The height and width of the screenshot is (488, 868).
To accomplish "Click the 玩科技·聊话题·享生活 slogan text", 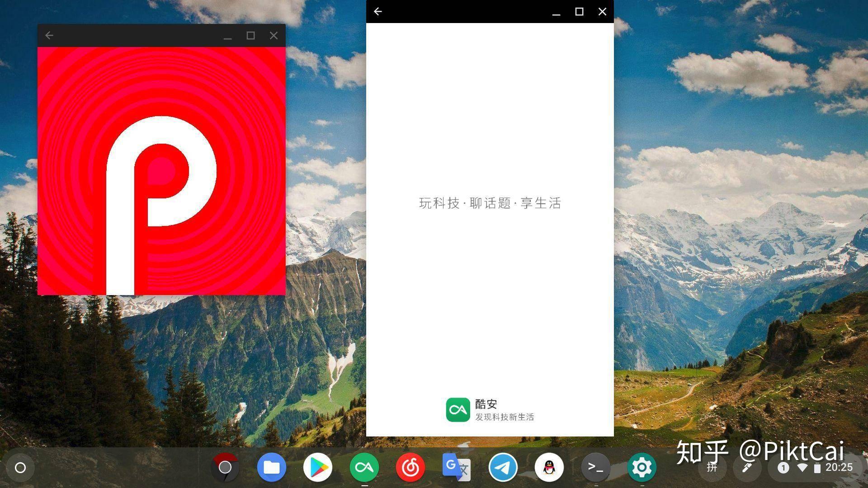I will [x=490, y=203].
